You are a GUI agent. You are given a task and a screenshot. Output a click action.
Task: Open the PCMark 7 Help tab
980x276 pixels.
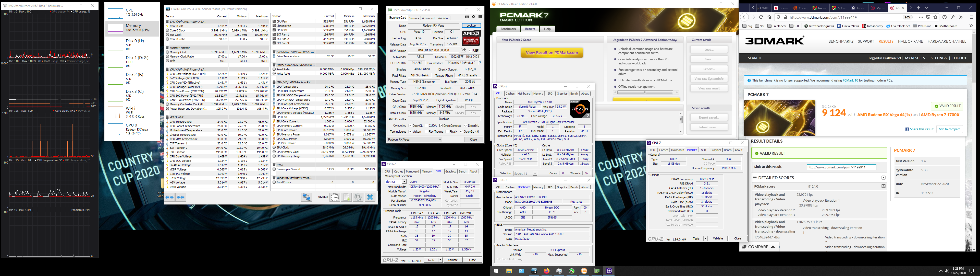547,29
